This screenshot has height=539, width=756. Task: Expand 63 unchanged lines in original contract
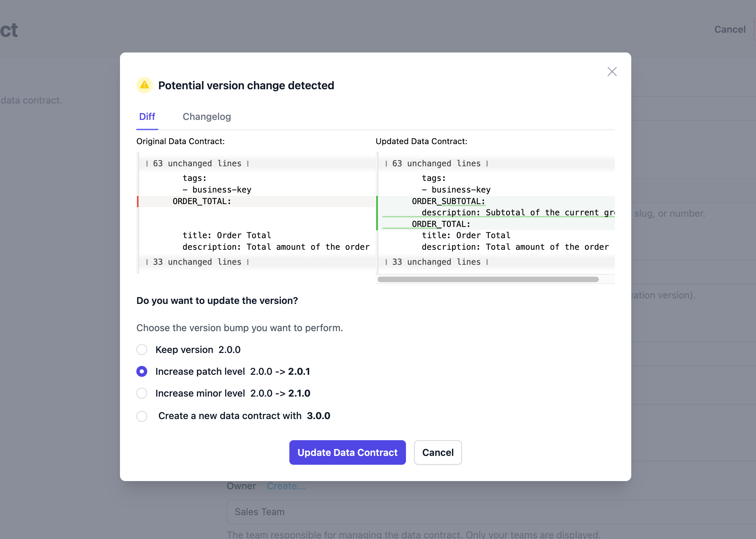(197, 164)
